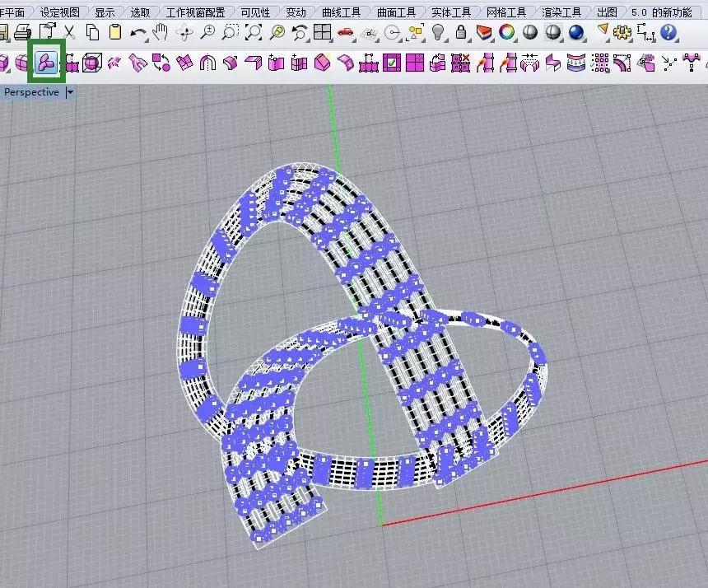Click the points grid with red X icon
Screen dimensions: 708x588
(460, 63)
